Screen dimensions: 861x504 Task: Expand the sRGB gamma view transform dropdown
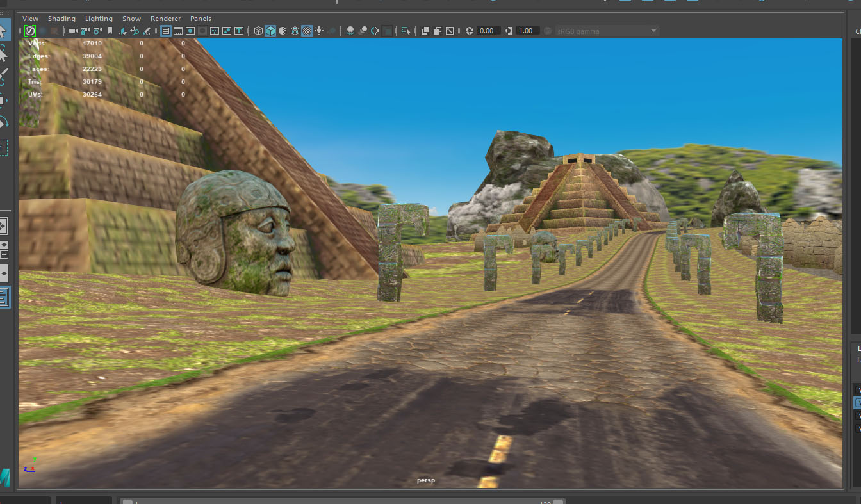[x=653, y=31]
